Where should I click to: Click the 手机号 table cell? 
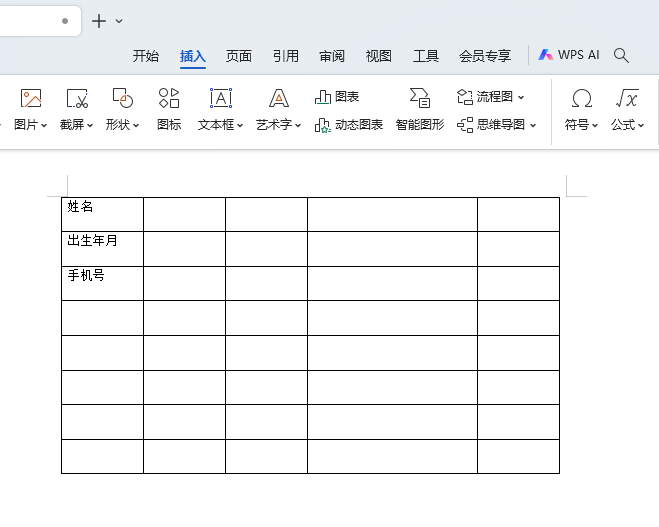point(103,284)
